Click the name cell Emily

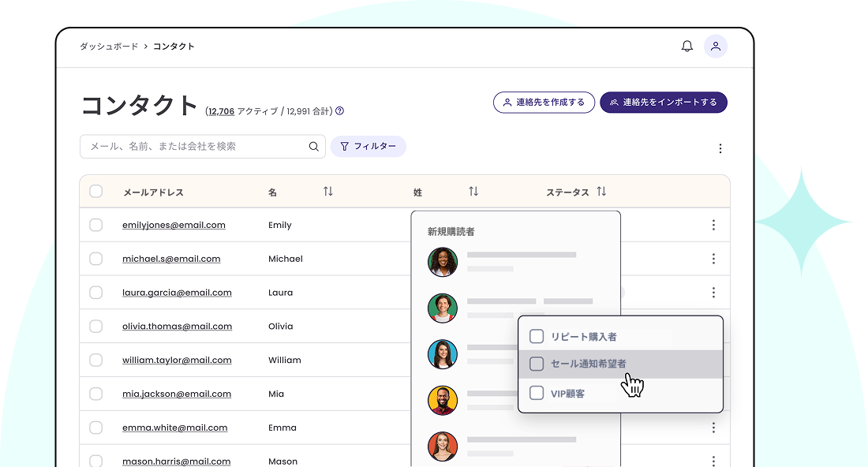coord(279,225)
